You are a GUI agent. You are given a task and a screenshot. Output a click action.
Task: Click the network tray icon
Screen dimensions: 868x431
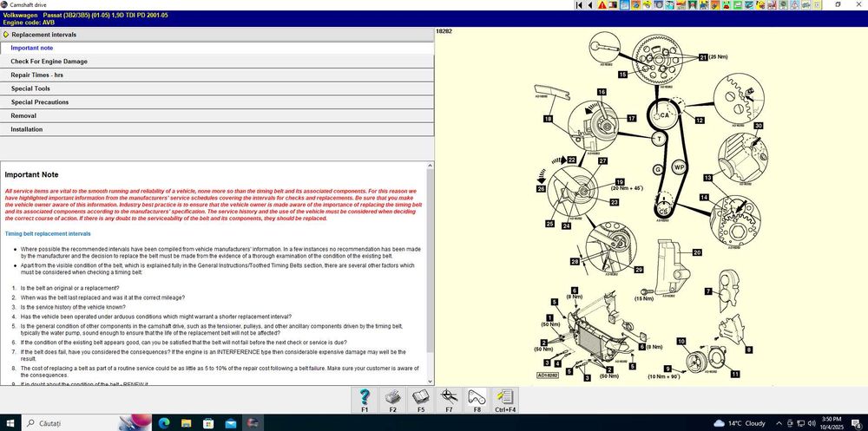tap(801, 423)
